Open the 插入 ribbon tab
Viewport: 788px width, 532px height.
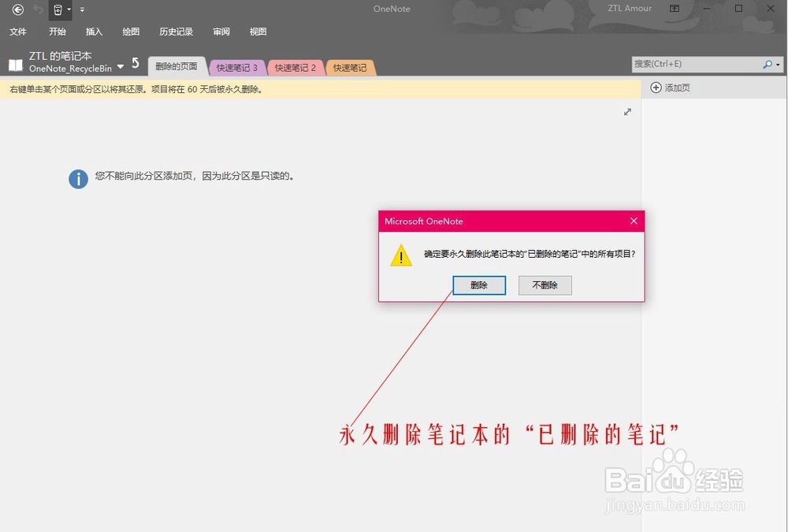[94, 32]
